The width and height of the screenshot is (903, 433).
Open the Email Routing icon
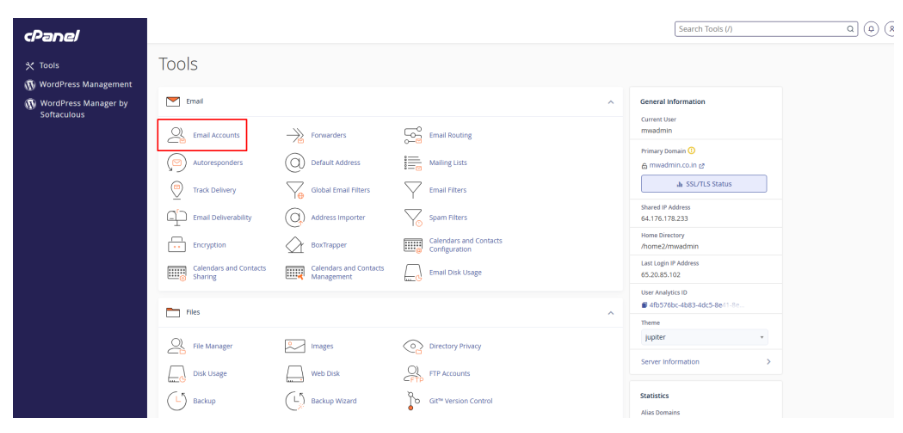(413, 135)
